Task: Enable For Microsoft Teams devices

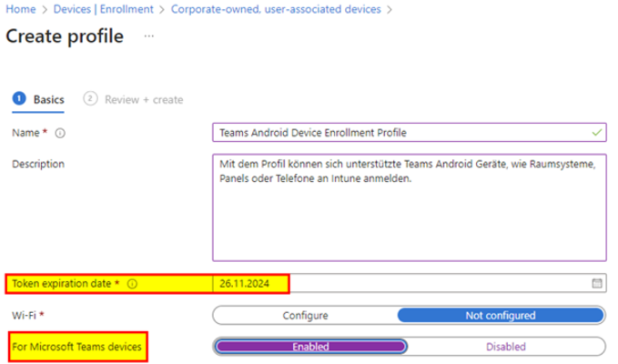Action: click(x=310, y=347)
